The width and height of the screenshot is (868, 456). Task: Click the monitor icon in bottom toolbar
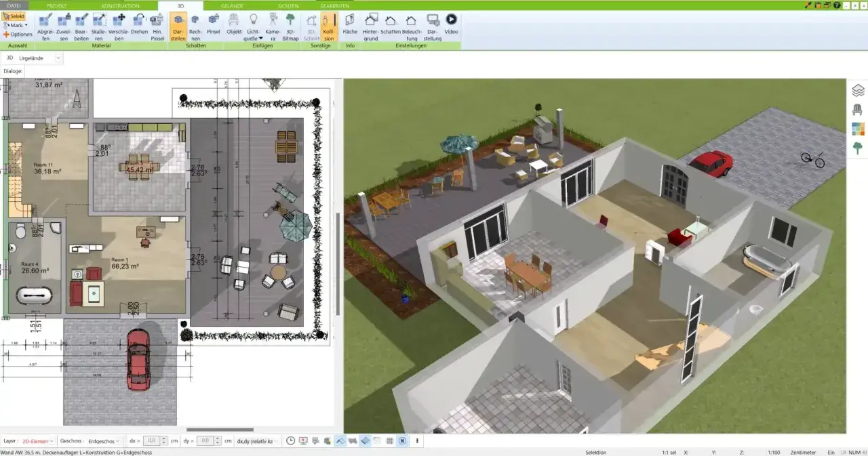(303, 440)
